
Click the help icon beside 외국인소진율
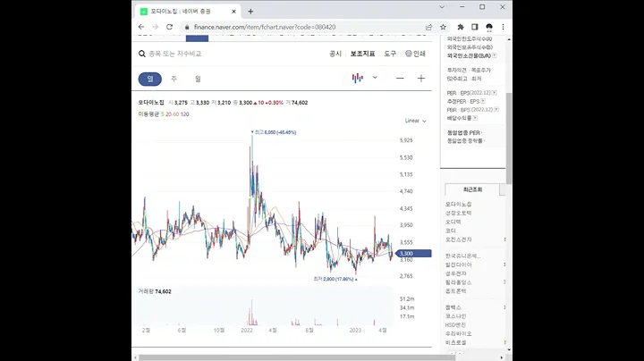tap(495, 55)
